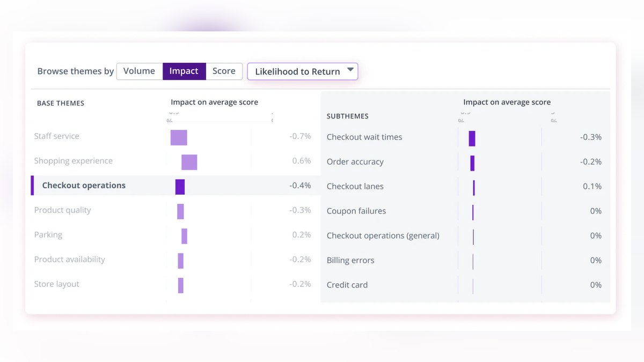
Task: Click the -0.2% Order accuracy value
Action: click(x=591, y=162)
